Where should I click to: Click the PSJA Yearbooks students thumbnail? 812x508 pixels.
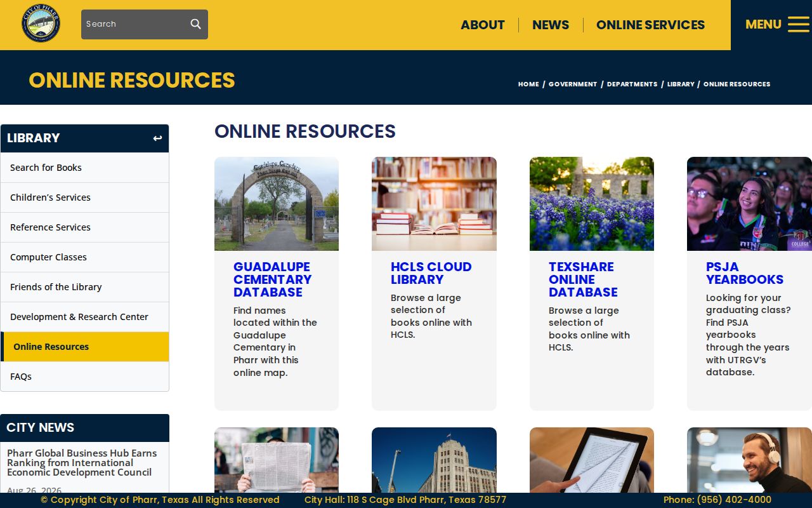749,204
